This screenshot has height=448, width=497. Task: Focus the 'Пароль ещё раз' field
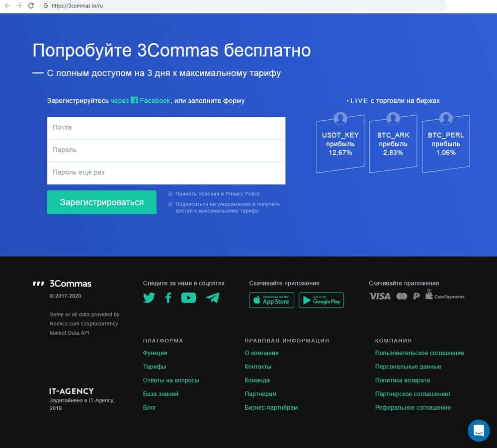coord(166,173)
